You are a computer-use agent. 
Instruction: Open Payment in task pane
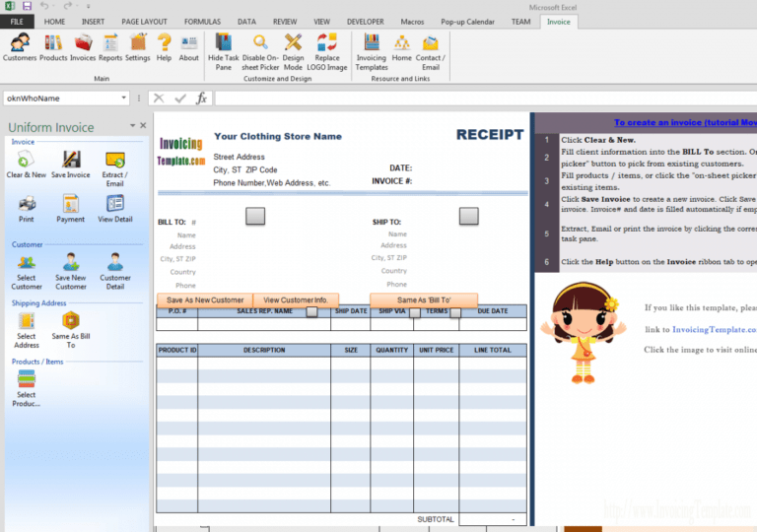click(71, 208)
